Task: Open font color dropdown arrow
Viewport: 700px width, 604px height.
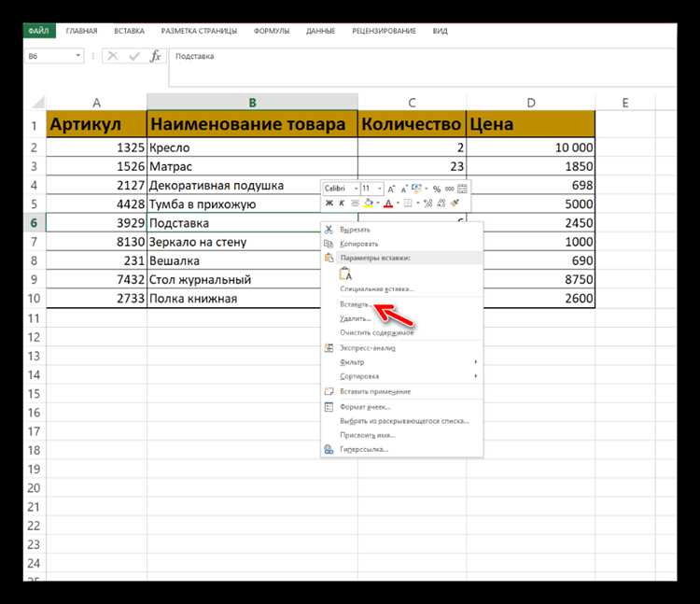Action: (x=398, y=204)
